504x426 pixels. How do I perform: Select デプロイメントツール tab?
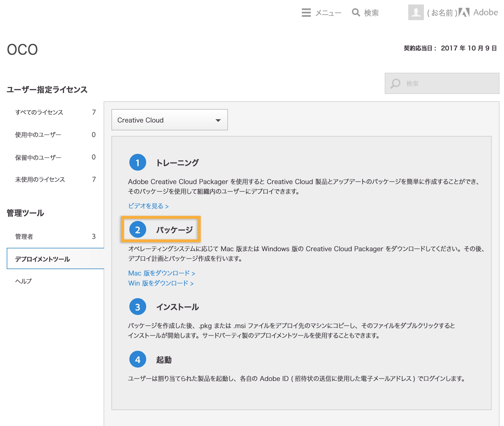(55, 259)
